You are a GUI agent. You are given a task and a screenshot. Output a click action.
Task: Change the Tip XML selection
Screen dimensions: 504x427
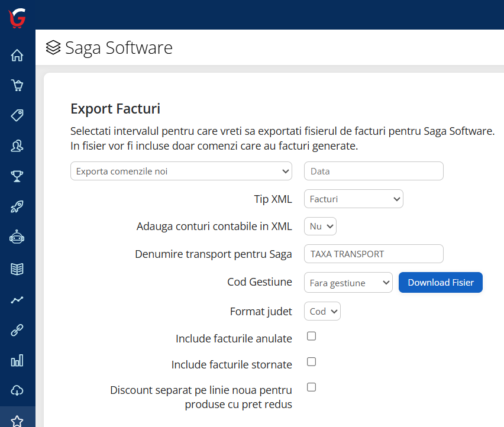pyautogui.click(x=353, y=199)
